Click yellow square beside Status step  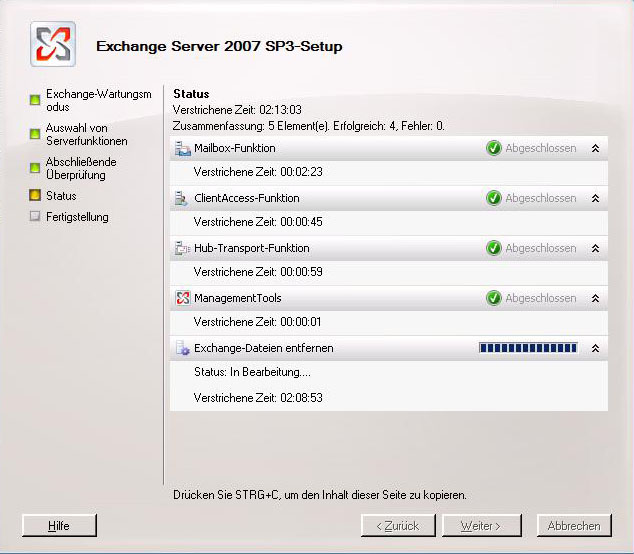tap(35, 195)
